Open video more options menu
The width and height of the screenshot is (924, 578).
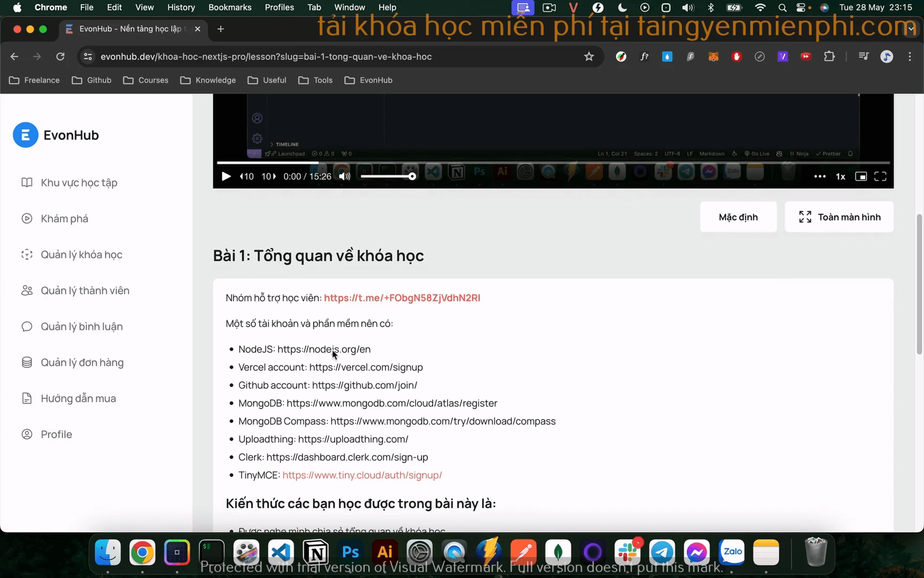coord(819,177)
